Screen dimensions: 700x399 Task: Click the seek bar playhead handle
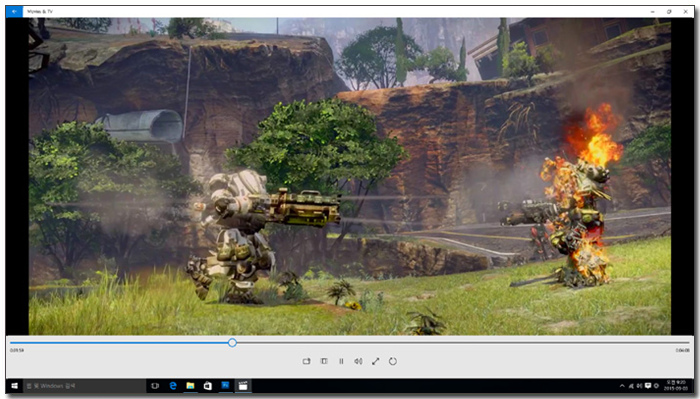coord(232,343)
